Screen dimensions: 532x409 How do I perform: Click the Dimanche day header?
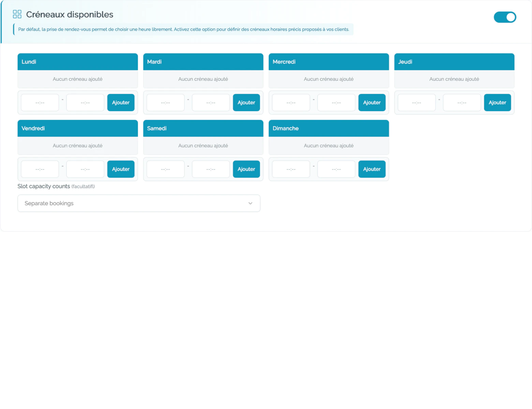point(329,128)
